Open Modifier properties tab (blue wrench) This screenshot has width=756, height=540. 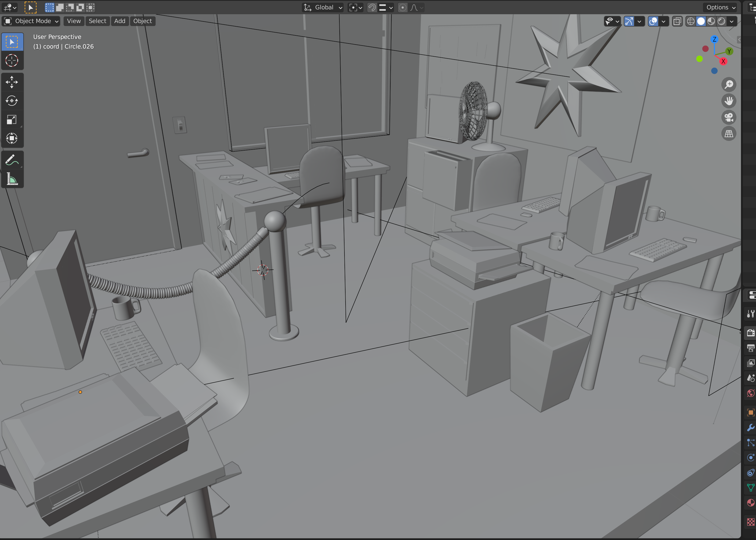(x=750, y=428)
